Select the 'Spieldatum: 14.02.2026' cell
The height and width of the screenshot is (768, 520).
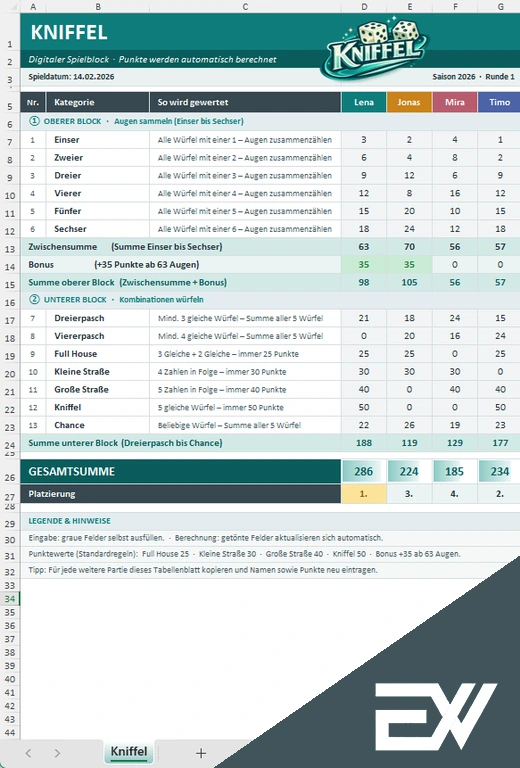point(71,76)
